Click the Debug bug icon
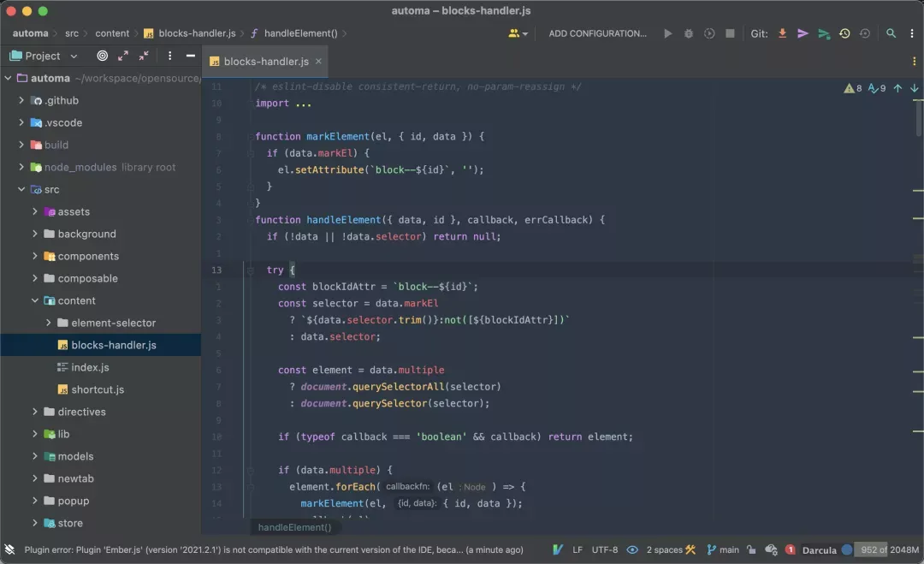Image resolution: width=924 pixels, height=564 pixels. [x=689, y=33]
